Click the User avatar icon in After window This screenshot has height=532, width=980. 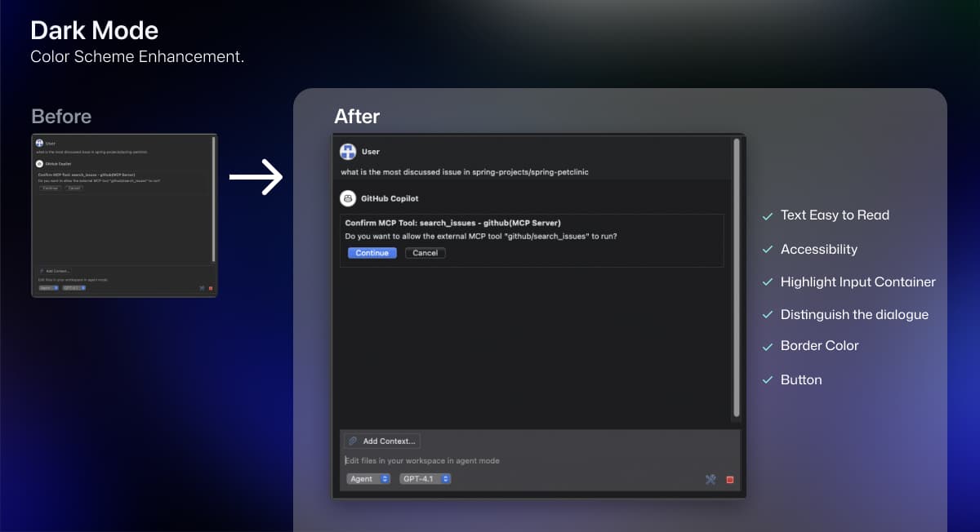pos(349,152)
